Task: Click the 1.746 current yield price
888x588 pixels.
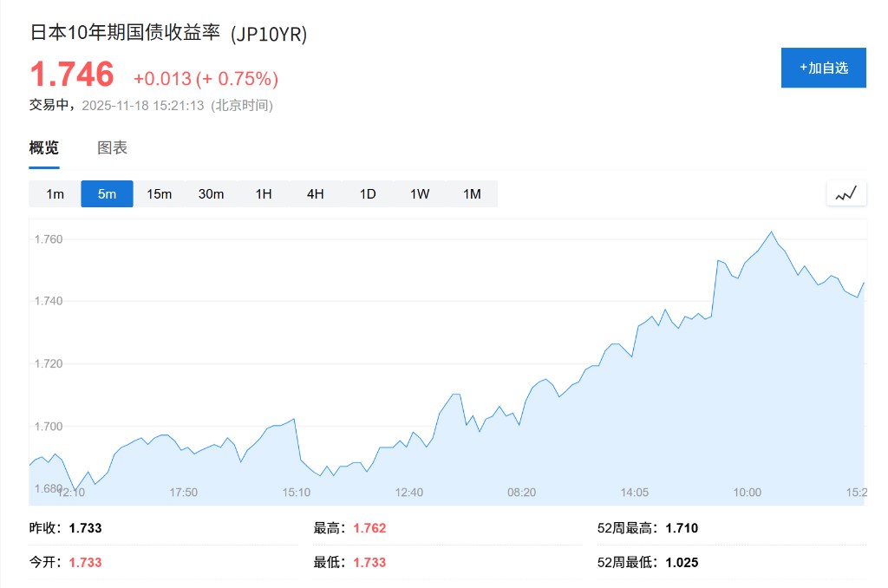Action: click(x=72, y=75)
